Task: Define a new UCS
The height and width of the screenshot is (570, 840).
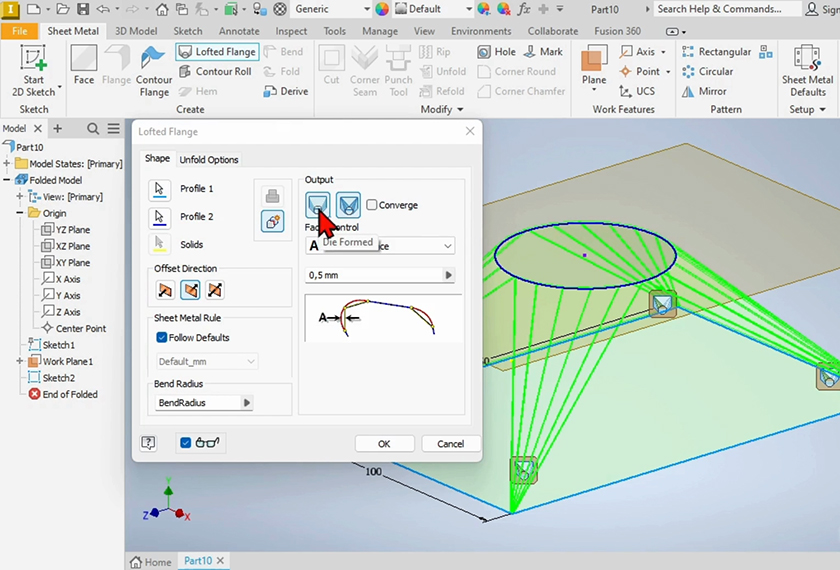Action: point(637,91)
